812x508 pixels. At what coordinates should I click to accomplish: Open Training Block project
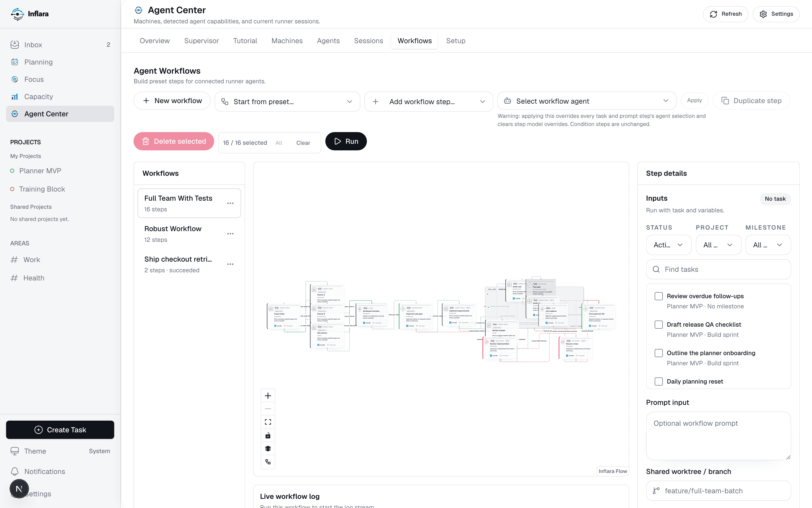point(42,189)
